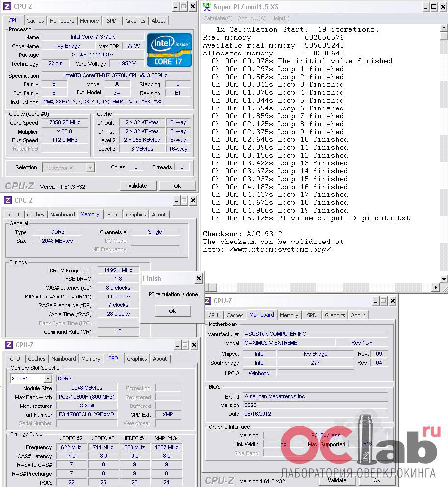Screen dimensions: 448x487
Task: Click Max Bandwidth PC3-12800H (800 MHz) field
Action: [87, 397]
